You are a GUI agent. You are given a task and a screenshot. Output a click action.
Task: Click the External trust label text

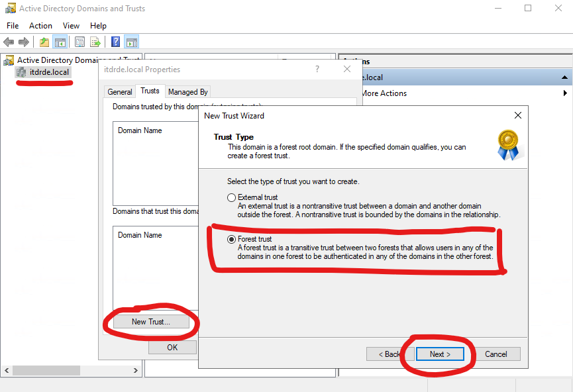pos(258,197)
